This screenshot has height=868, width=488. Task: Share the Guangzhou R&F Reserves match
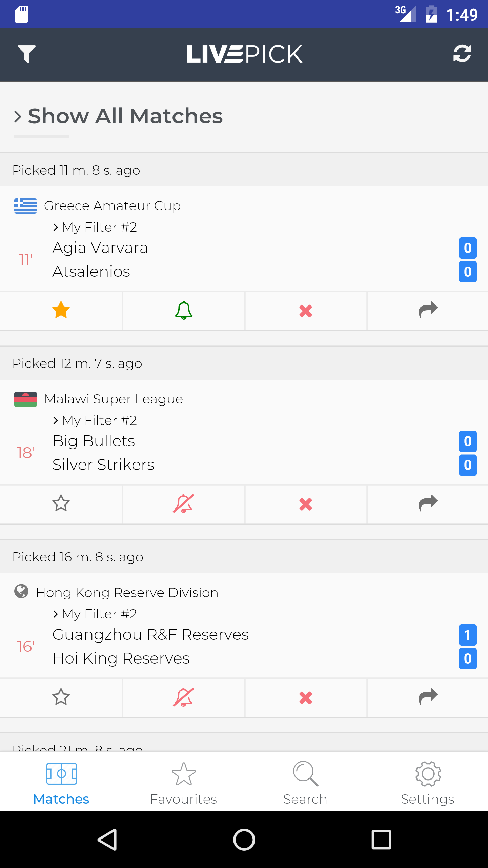tap(428, 697)
